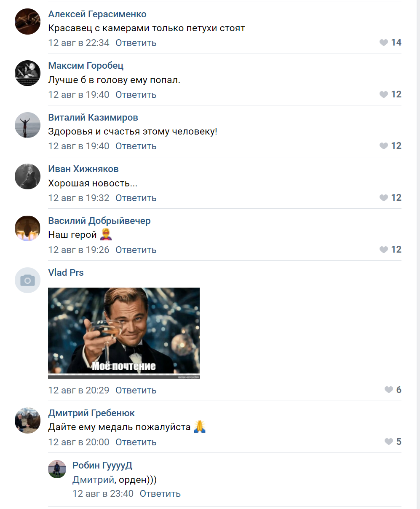Reply to Иван Хижняков's 'Хорошая новость' comment
The image size is (420, 509).
(x=136, y=198)
